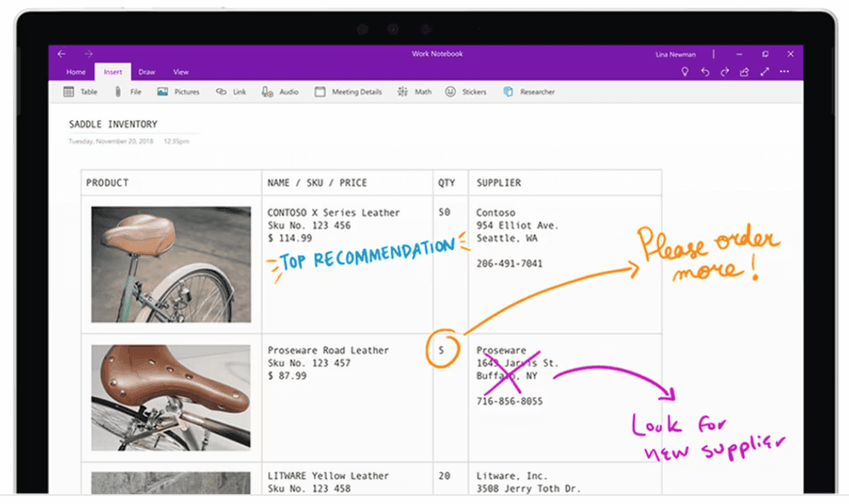Share the notebook via share icon
Viewport: 849px width, 504px height.
pyautogui.click(x=744, y=72)
